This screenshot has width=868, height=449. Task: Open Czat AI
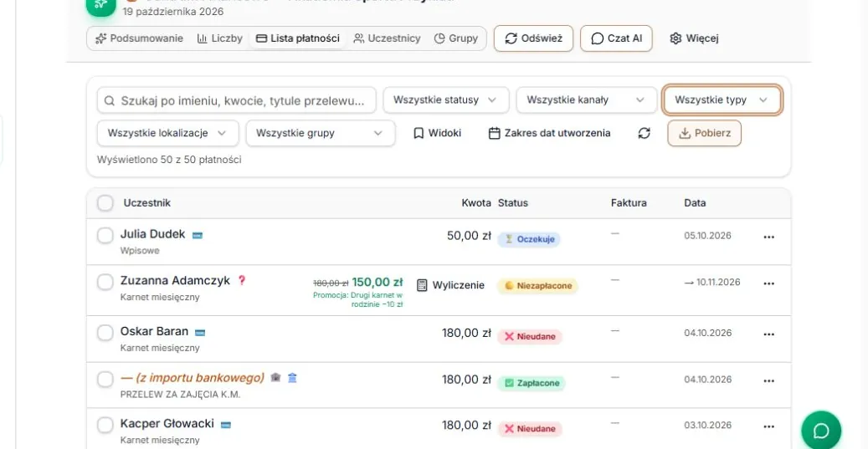click(x=616, y=38)
